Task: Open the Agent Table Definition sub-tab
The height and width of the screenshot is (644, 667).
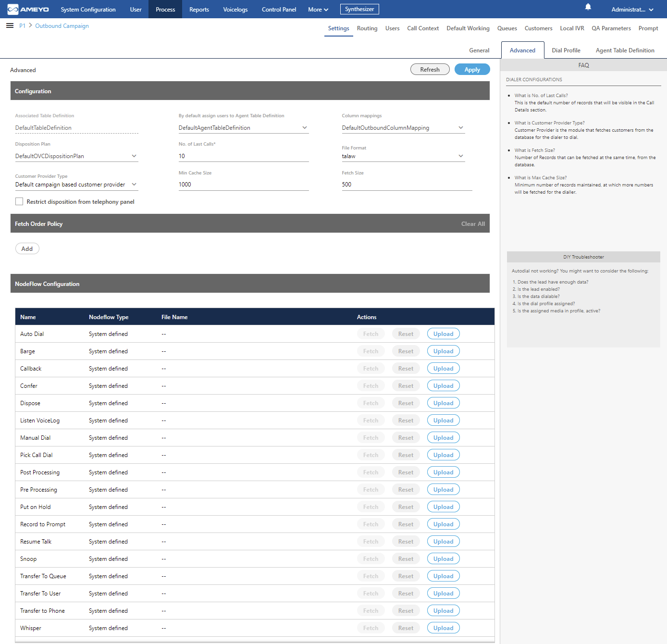Action: [625, 50]
